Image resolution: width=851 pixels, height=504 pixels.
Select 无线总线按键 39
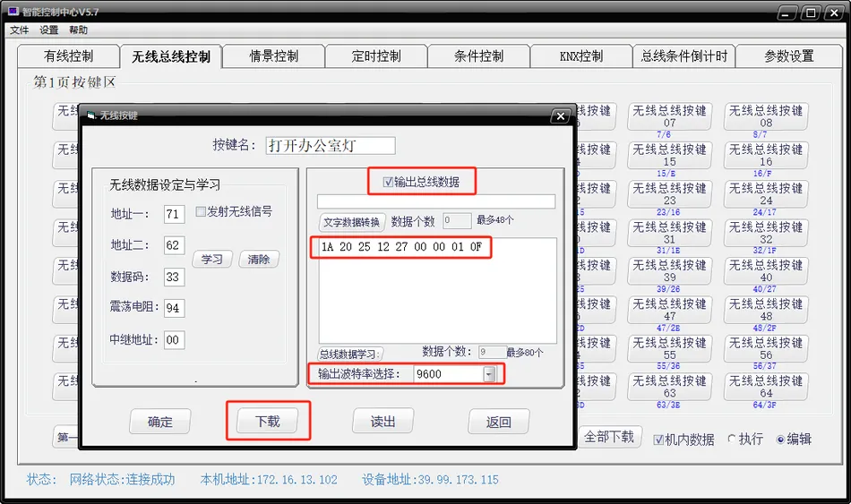(x=670, y=271)
